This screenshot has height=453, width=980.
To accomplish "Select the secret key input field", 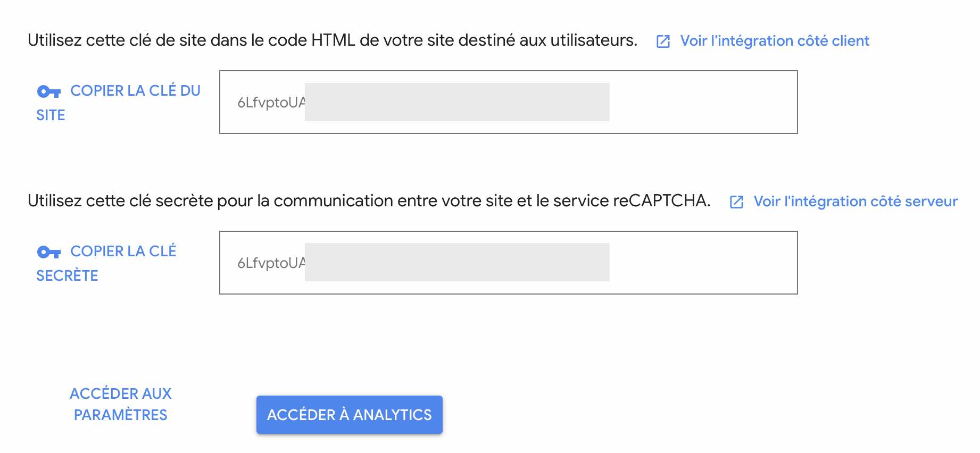I will click(508, 262).
